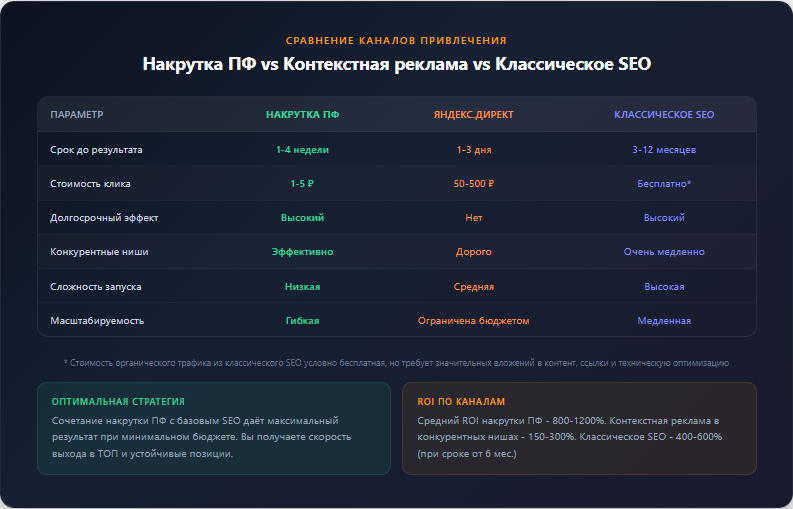This screenshot has height=509, width=793.
Task: Click the "Сложность запуска" row label
Action: click(95, 287)
